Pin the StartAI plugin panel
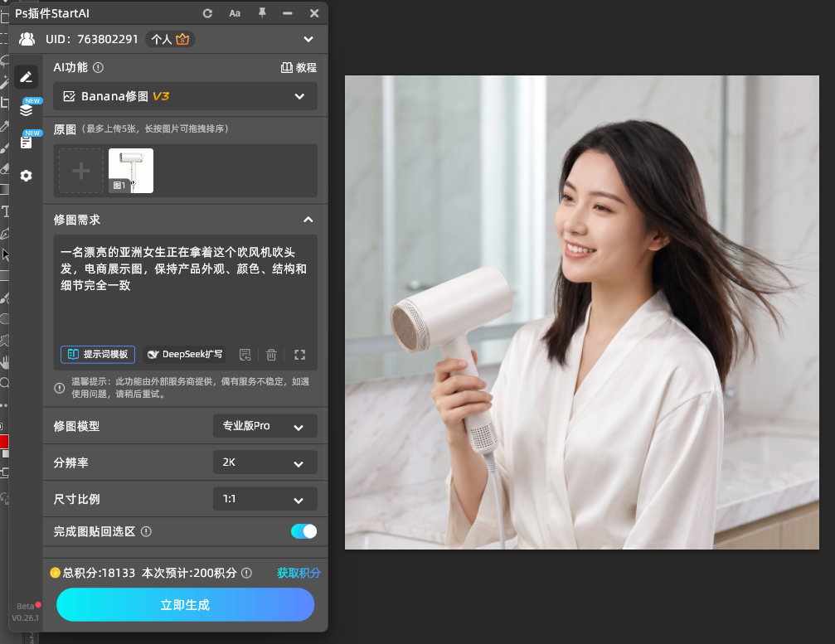 coord(262,12)
